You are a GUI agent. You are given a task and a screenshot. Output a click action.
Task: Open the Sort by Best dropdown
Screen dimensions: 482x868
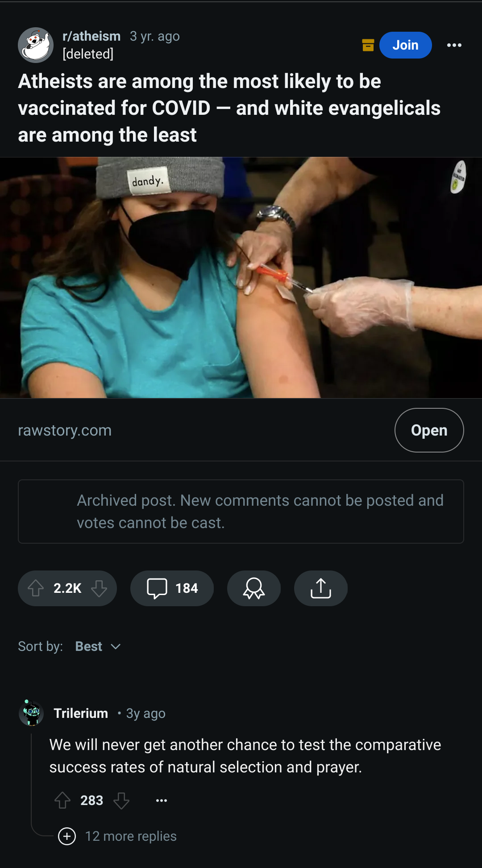tap(98, 646)
